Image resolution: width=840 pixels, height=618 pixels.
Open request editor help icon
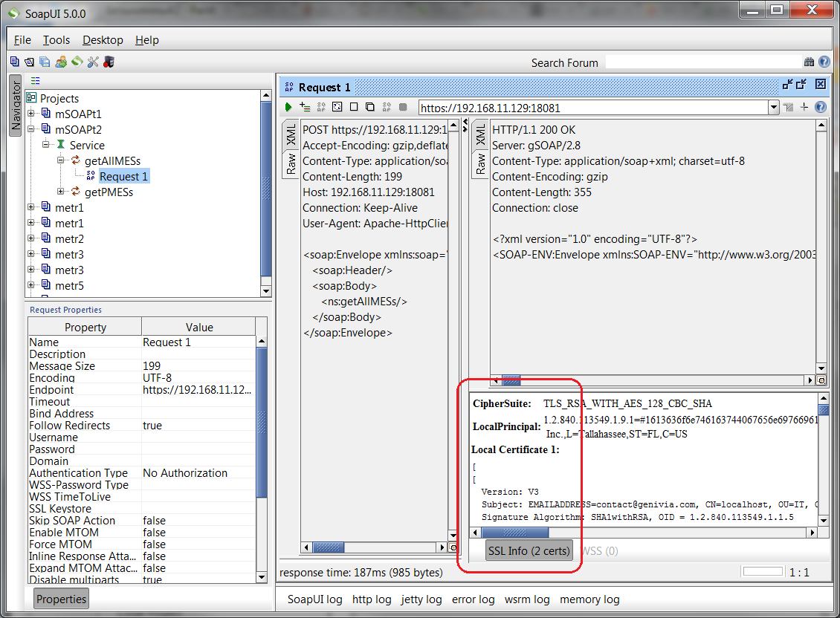820,107
